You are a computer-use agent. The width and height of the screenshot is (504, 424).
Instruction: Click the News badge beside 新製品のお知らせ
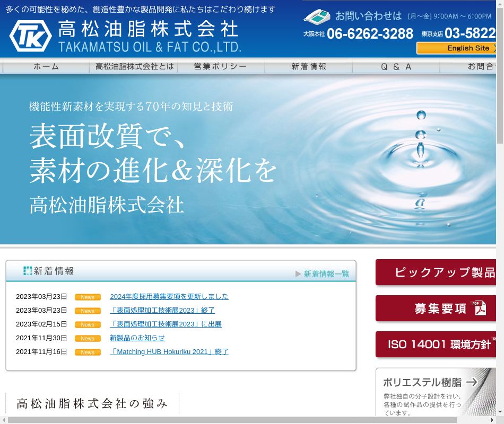[x=88, y=339]
